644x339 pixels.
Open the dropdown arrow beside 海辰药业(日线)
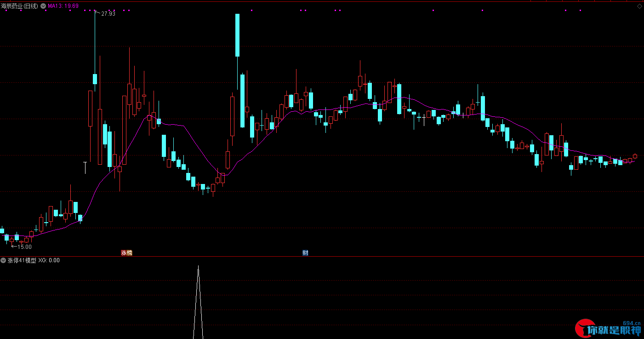pos(43,6)
